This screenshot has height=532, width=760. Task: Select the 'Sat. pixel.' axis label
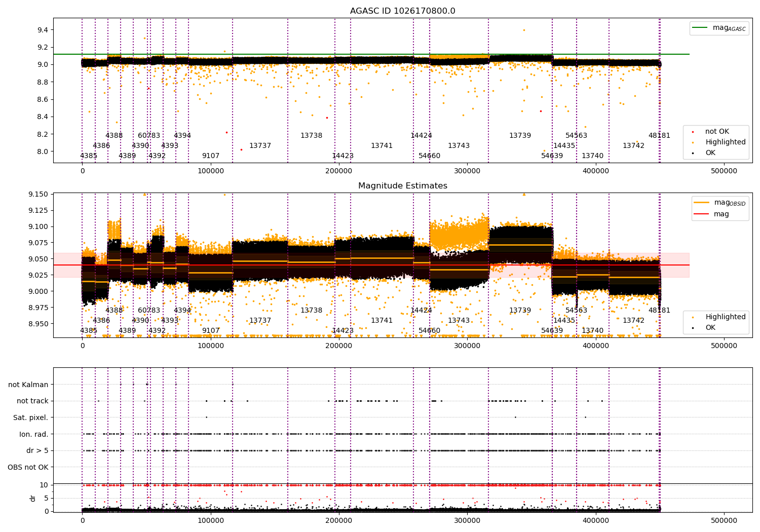31,417
